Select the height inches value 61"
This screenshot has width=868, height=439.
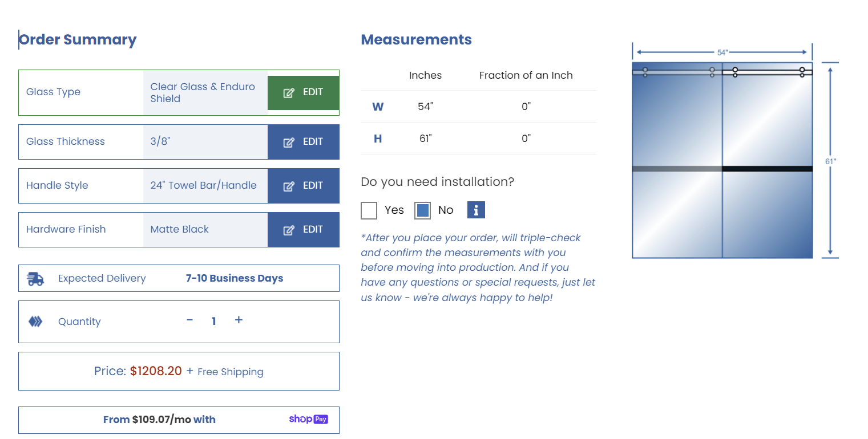pyautogui.click(x=425, y=139)
